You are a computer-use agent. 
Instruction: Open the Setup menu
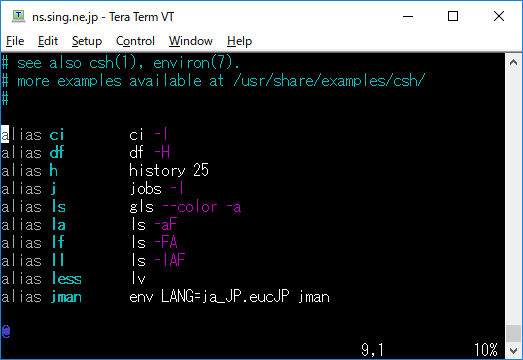[87, 41]
